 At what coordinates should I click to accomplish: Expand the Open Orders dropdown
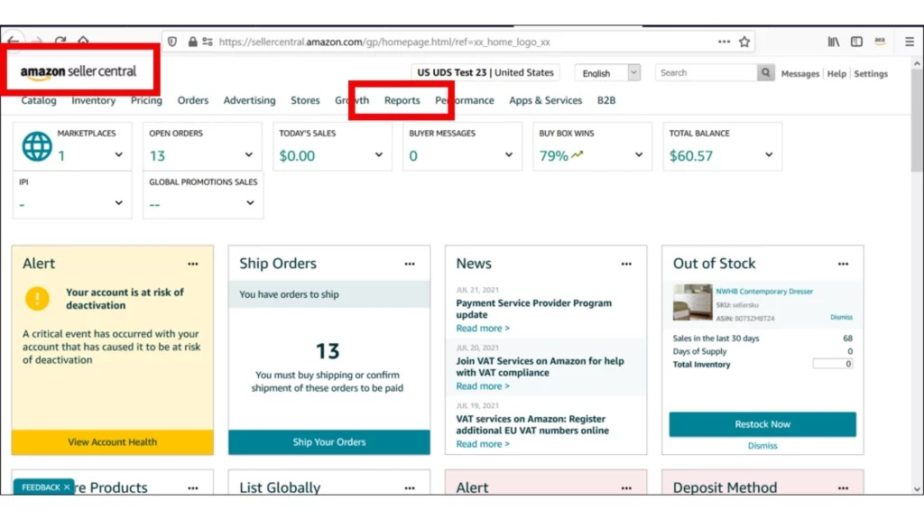pos(249,154)
